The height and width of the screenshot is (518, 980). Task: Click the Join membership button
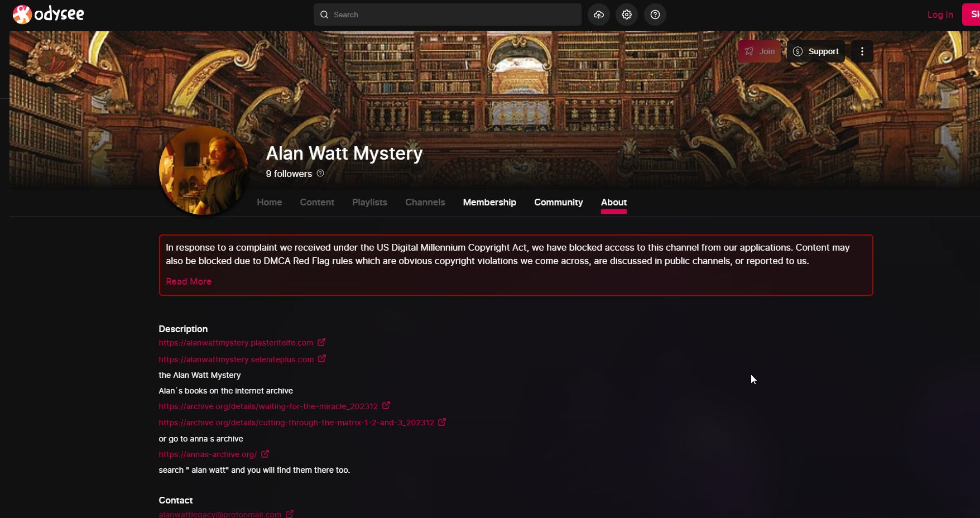(760, 51)
